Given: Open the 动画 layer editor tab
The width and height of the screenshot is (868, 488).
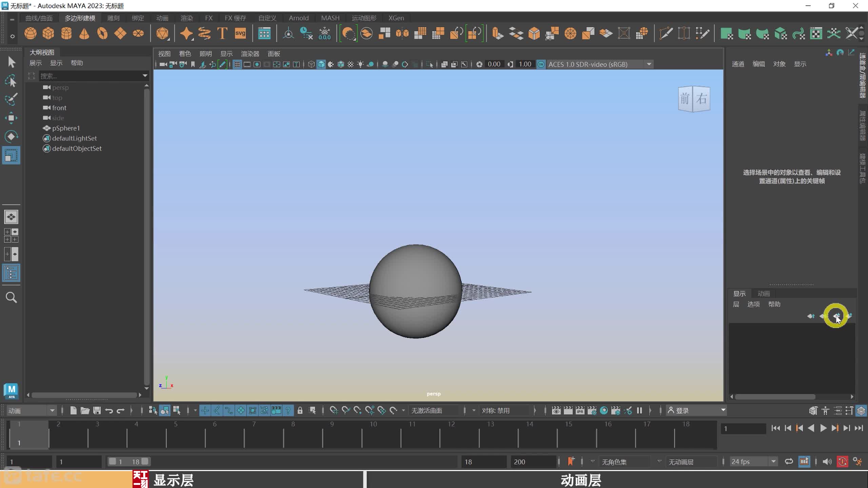Looking at the screenshot, I should coord(764,294).
